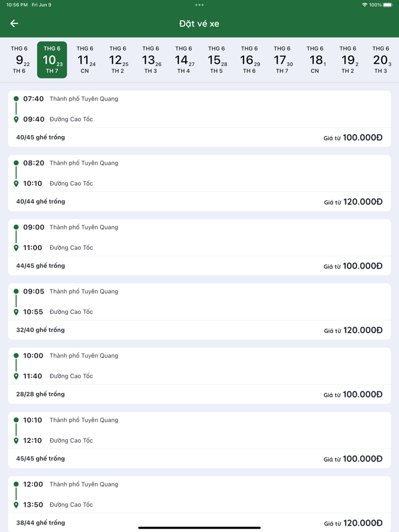Viewport: 399px width, 532px height.
Task: Tap the three-dot multitasking icon at top
Action: click(x=199, y=5)
